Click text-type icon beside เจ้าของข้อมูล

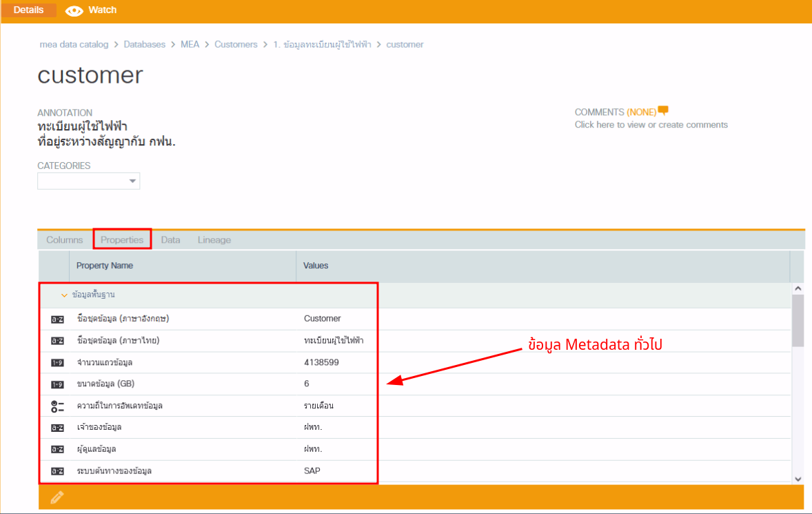[x=58, y=428]
